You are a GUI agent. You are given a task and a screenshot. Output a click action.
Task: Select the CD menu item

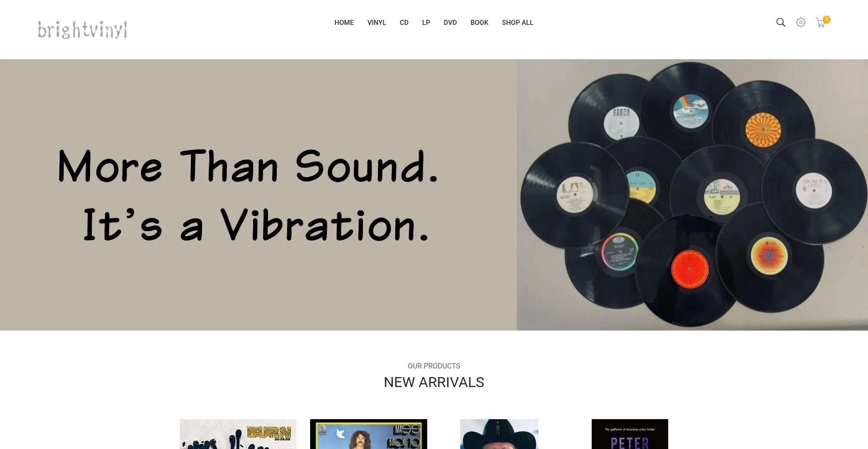coord(404,23)
